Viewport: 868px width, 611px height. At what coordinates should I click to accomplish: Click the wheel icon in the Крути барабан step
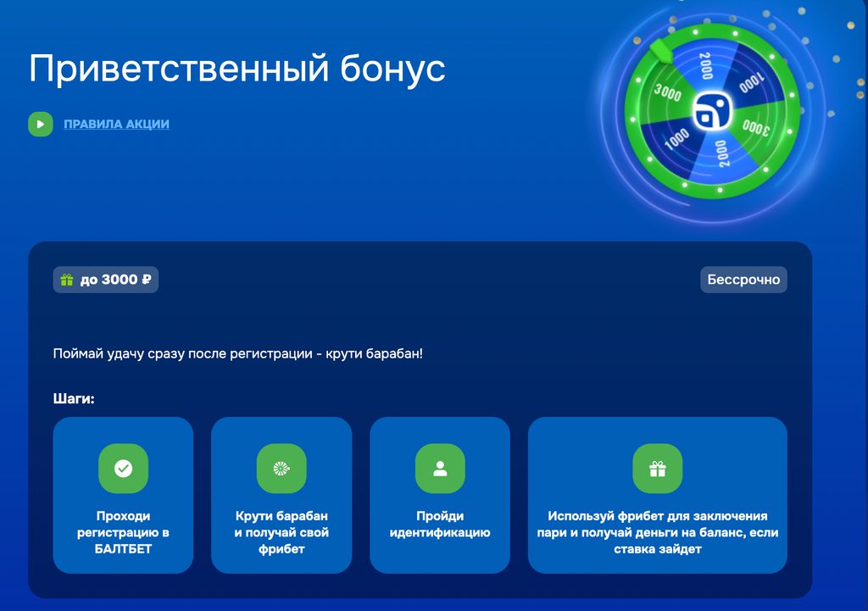click(281, 469)
